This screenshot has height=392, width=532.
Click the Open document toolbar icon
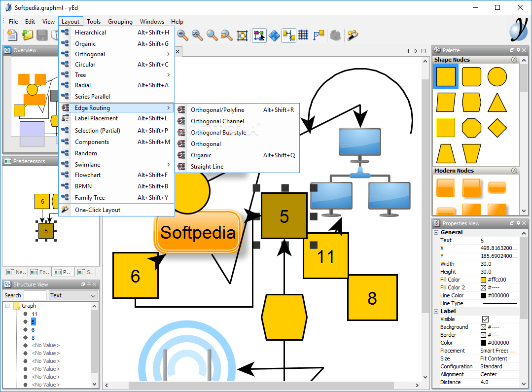27,35
